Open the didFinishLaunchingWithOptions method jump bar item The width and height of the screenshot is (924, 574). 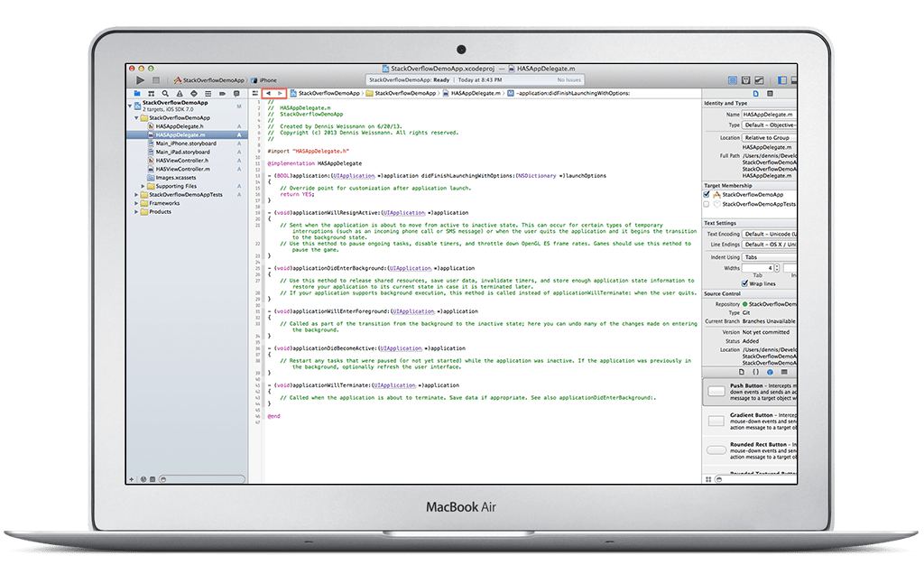pos(568,93)
